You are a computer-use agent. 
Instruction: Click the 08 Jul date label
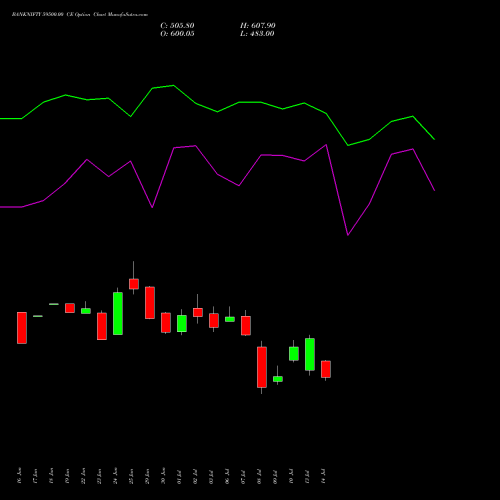(x=259, y=476)
